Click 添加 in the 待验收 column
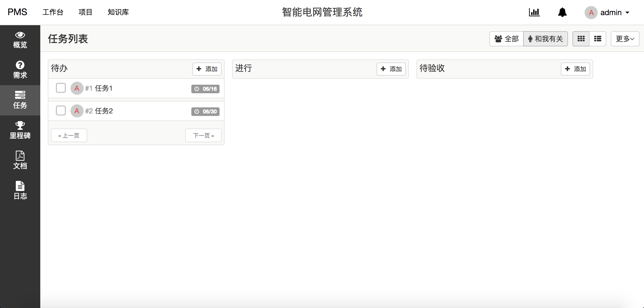This screenshot has width=644, height=308. pos(575,69)
